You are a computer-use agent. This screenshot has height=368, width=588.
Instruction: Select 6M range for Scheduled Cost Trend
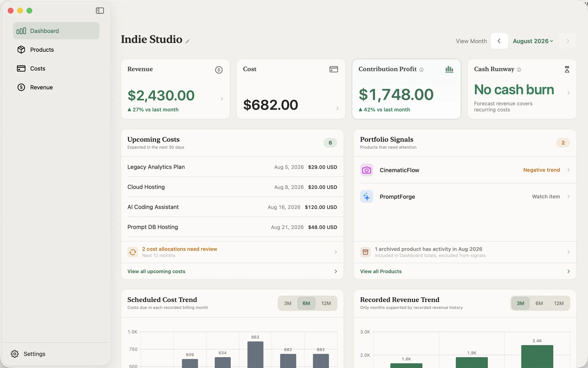(x=306, y=303)
